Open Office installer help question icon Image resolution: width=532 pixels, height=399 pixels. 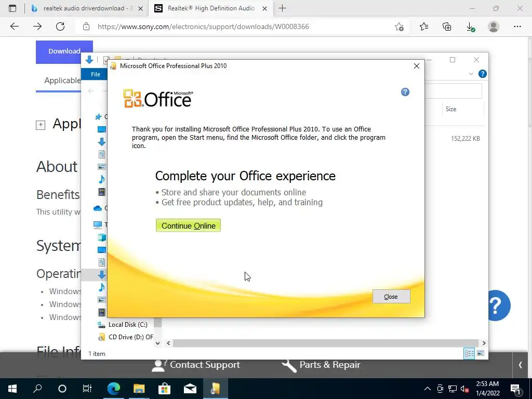point(405,92)
